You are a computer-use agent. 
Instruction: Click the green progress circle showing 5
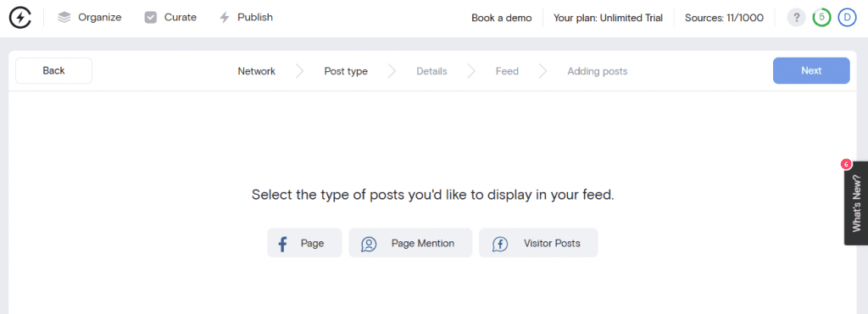tap(821, 18)
